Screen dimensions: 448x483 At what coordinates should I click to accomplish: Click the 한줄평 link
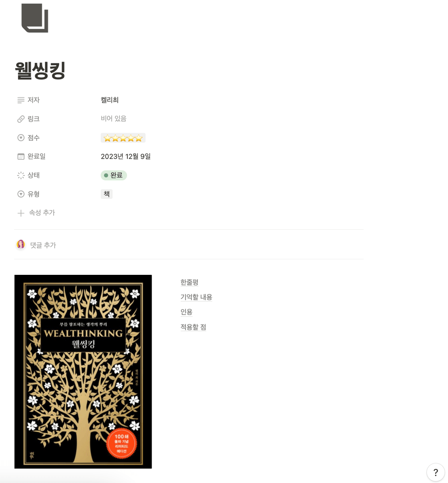pyautogui.click(x=189, y=282)
